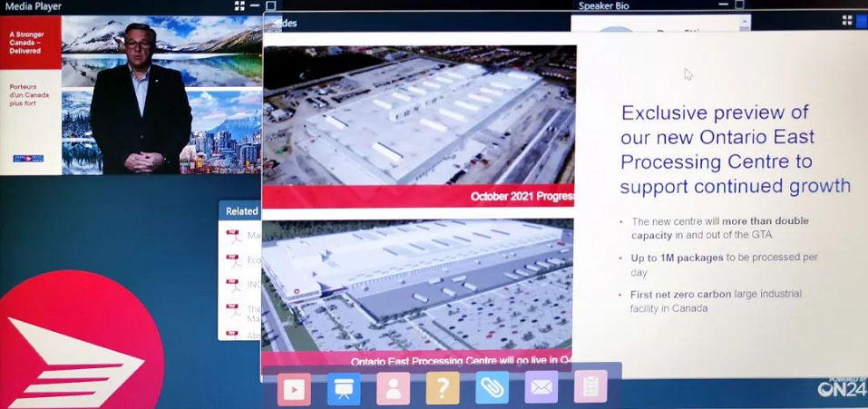Open the envelope Email widget
This screenshot has width=868, height=409.
(541, 387)
